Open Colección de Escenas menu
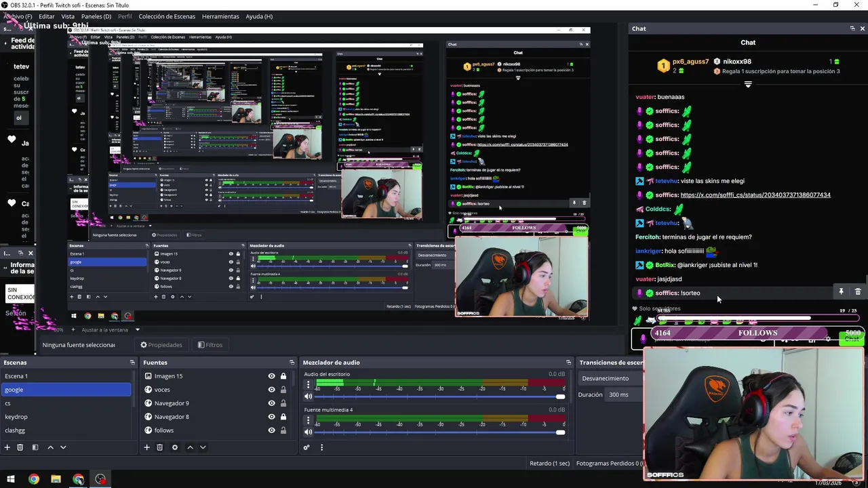Viewport: 868px width, 488px height. 167,16
